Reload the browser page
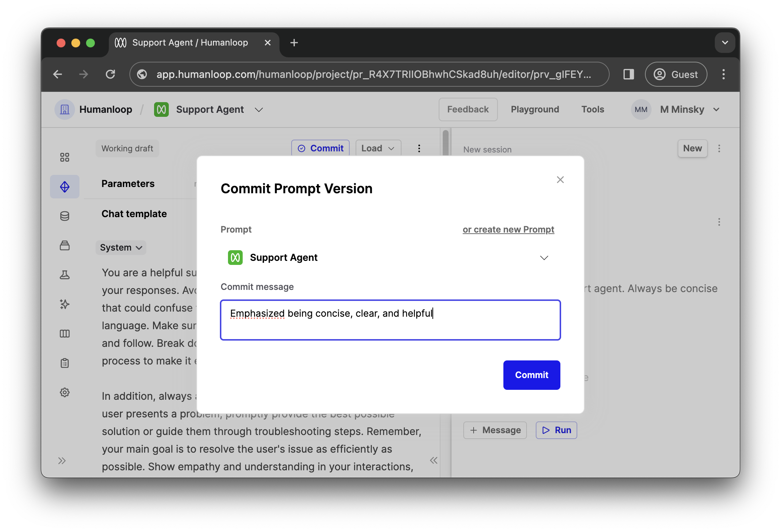Screen dimensions: 781x532 [x=110, y=74]
